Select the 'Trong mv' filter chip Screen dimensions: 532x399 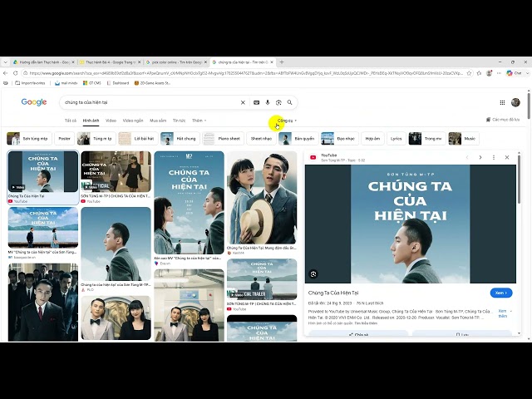click(427, 139)
